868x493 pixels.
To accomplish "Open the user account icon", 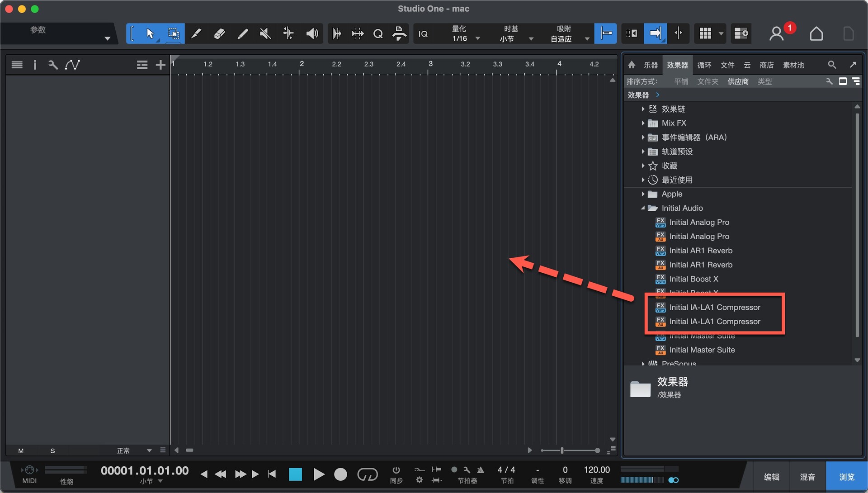I will point(777,33).
